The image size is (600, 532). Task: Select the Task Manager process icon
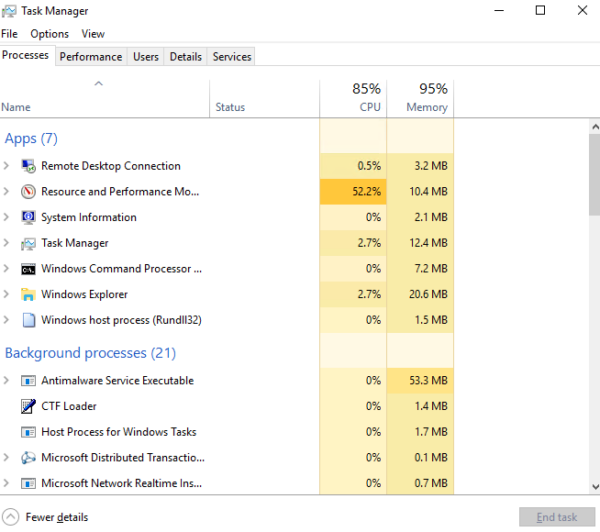[29, 243]
